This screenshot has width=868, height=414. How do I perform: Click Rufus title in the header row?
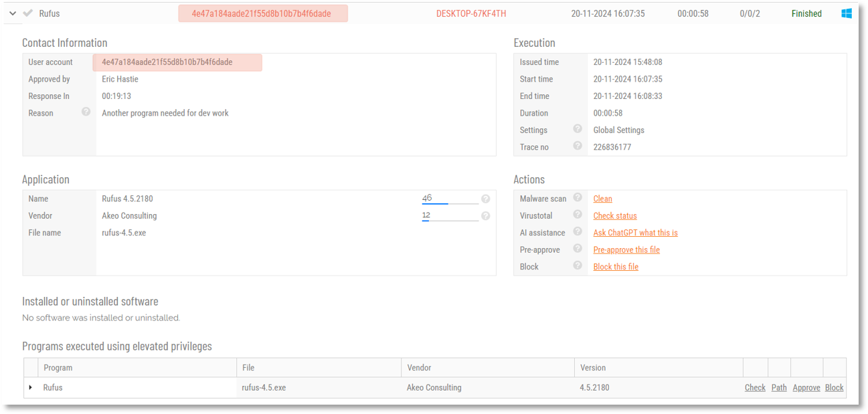pos(50,13)
